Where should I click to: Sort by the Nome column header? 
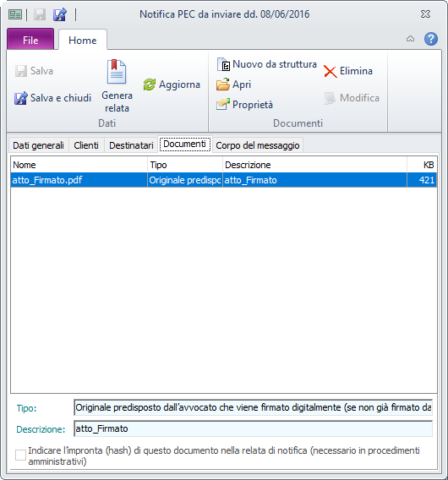click(79, 165)
